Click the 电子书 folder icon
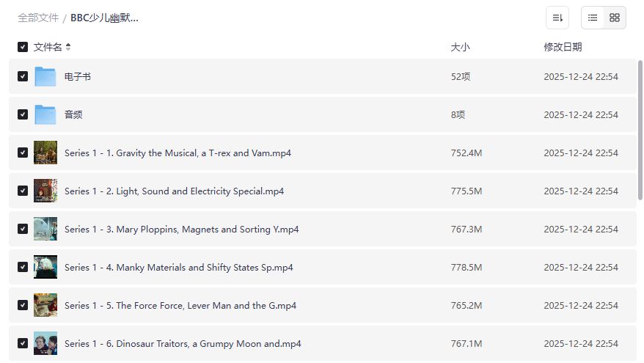644x363 pixels. (x=45, y=76)
